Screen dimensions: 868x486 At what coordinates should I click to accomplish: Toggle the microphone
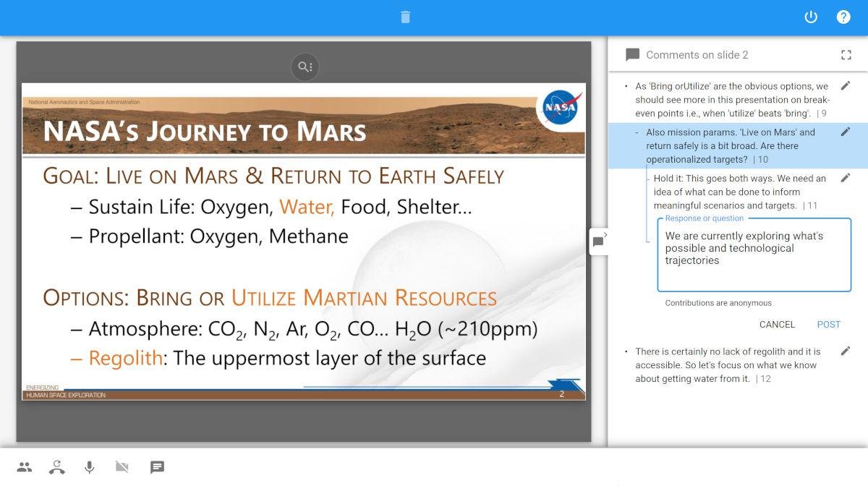click(90, 467)
